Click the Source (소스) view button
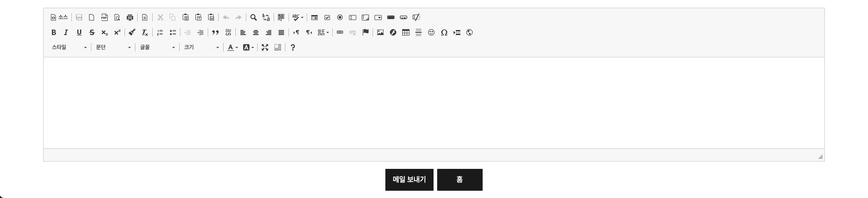This screenshot has width=868, height=198. (x=59, y=18)
